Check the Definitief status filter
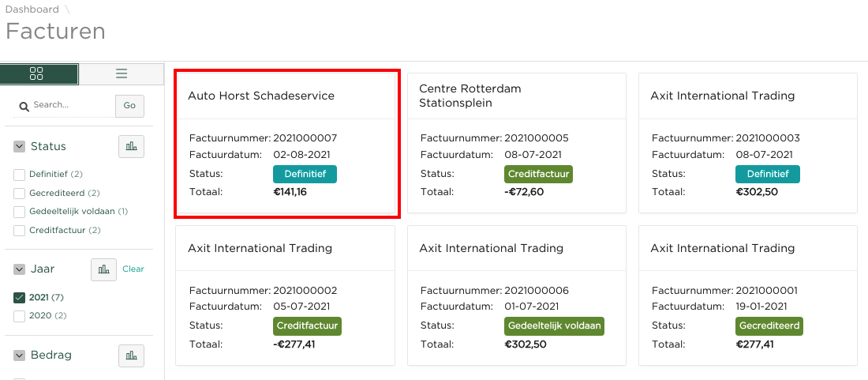Screen dimensions: 868x380 [x=19, y=174]
